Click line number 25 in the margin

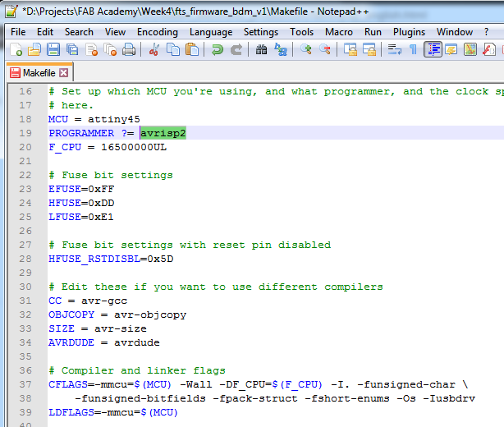pyautogui.click(x=25, y=217)
